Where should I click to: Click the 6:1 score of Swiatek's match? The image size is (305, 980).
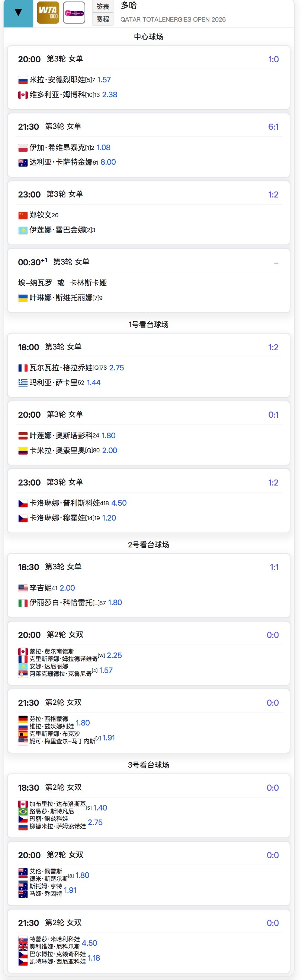pos(274,126)
